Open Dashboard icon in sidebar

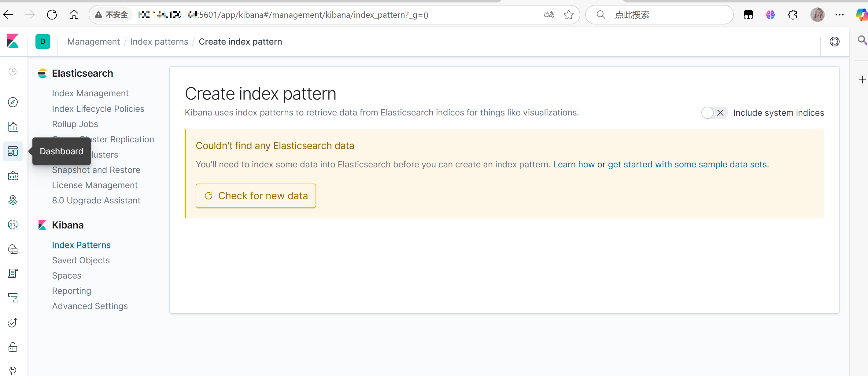click(13, 151)
